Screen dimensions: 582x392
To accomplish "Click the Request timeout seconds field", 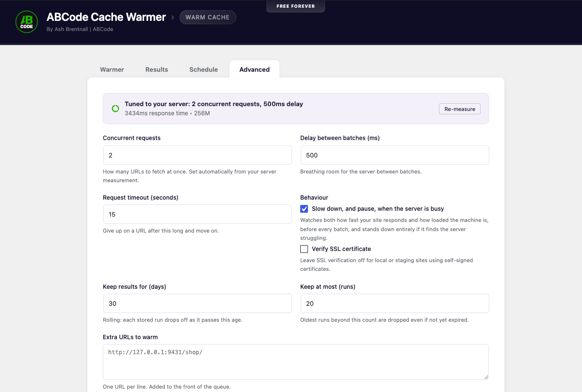I will pos(197,214).
